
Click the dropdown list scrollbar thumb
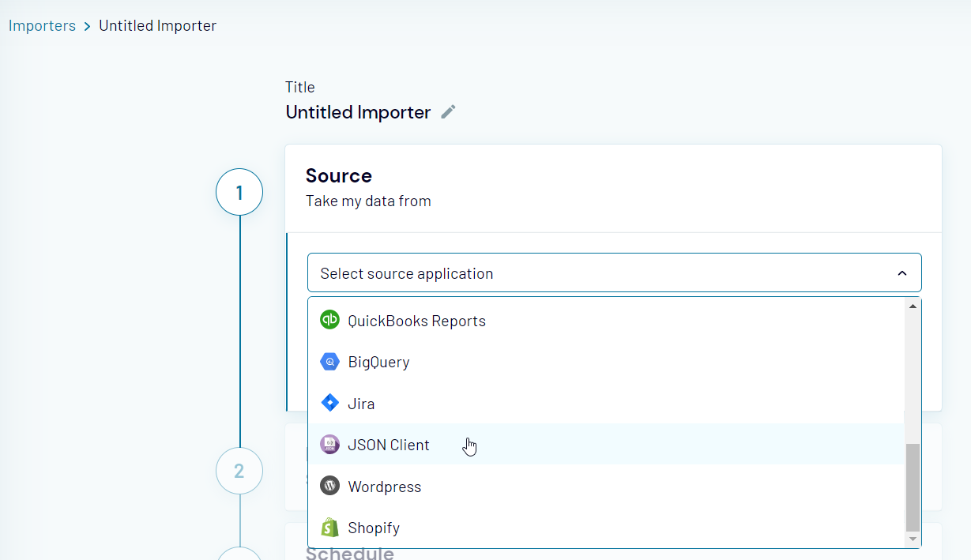tap(913, 487)
